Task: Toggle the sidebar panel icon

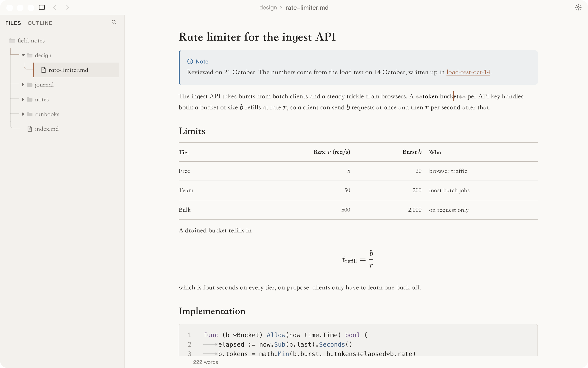Action: tap(42, 7)
